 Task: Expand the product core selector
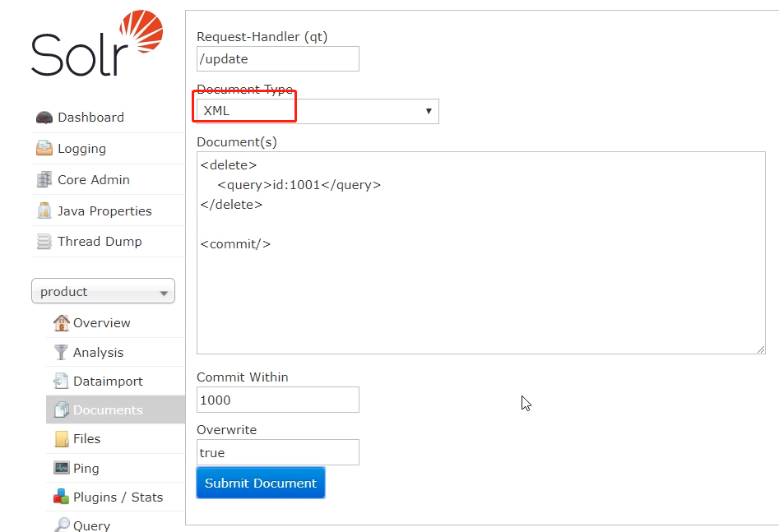coord(103,291)
